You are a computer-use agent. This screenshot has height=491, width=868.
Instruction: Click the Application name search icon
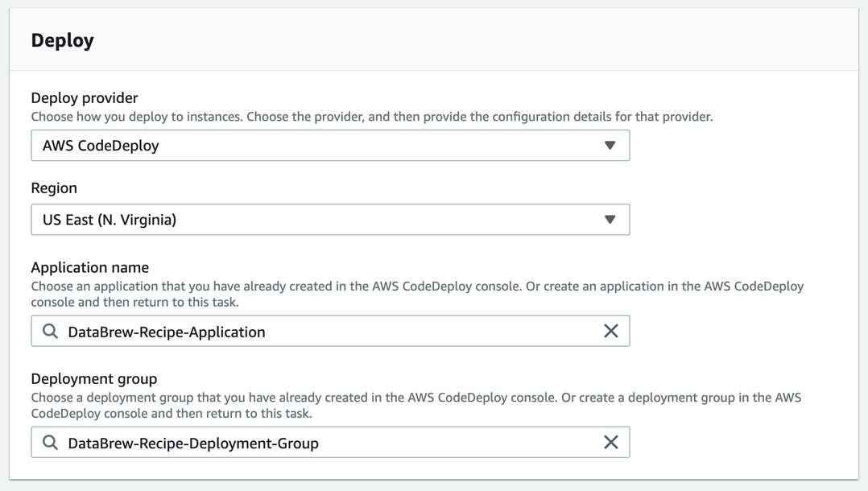point(50,332)
